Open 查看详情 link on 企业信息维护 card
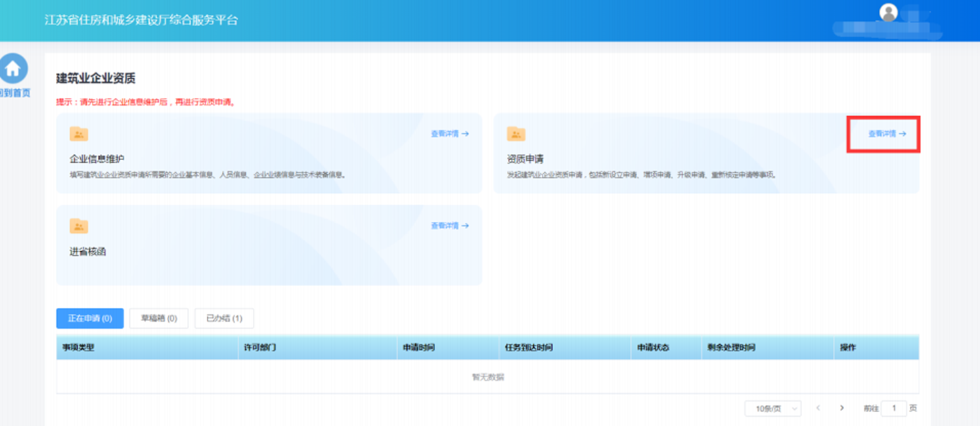 click(450, 134)
